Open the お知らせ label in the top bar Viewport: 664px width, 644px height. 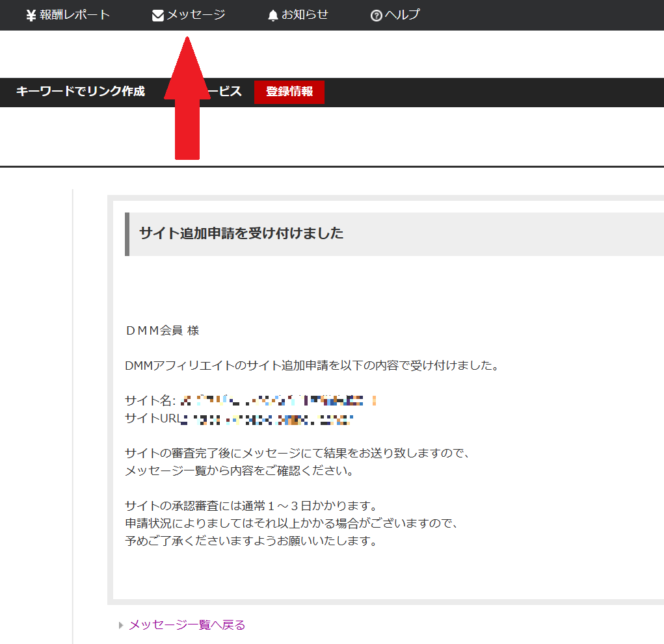tap(305, 15)
